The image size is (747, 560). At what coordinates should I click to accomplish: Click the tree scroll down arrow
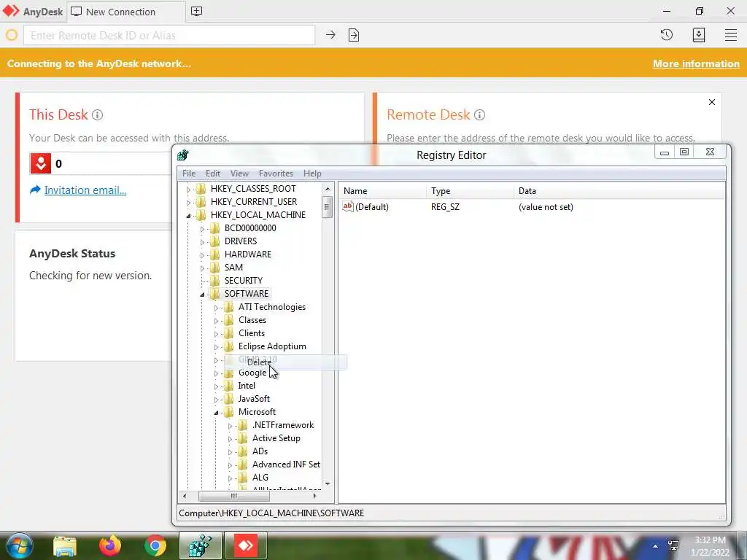(x=328, y=484)
